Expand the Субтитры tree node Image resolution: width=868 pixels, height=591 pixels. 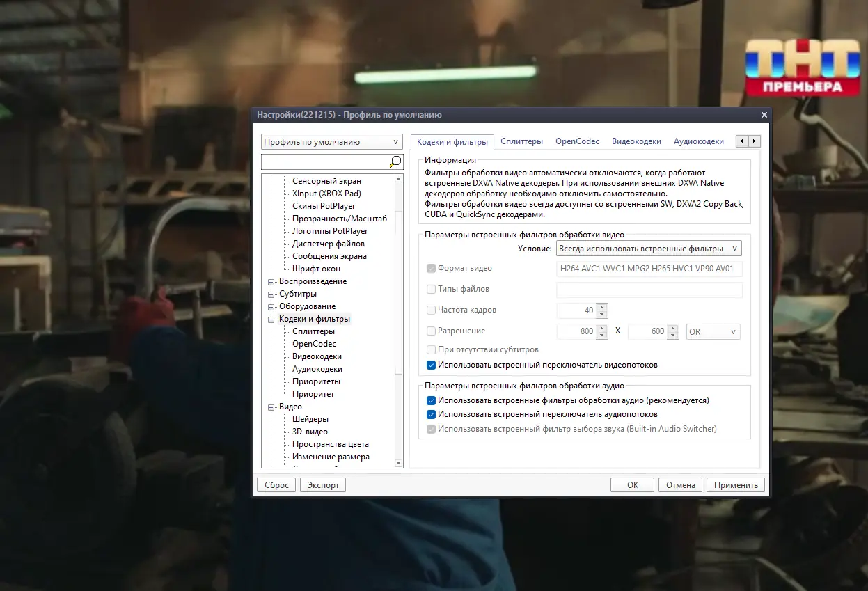coord(271,294)
